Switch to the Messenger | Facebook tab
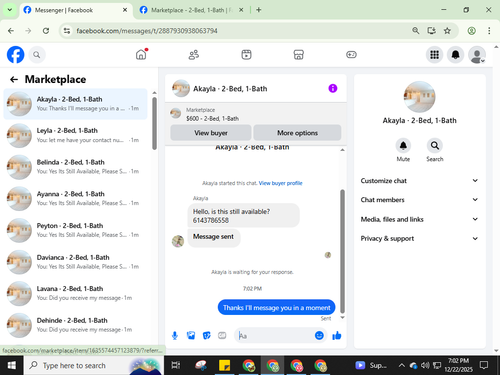Viewport: 500px width, 375px height. coord(75,10)
